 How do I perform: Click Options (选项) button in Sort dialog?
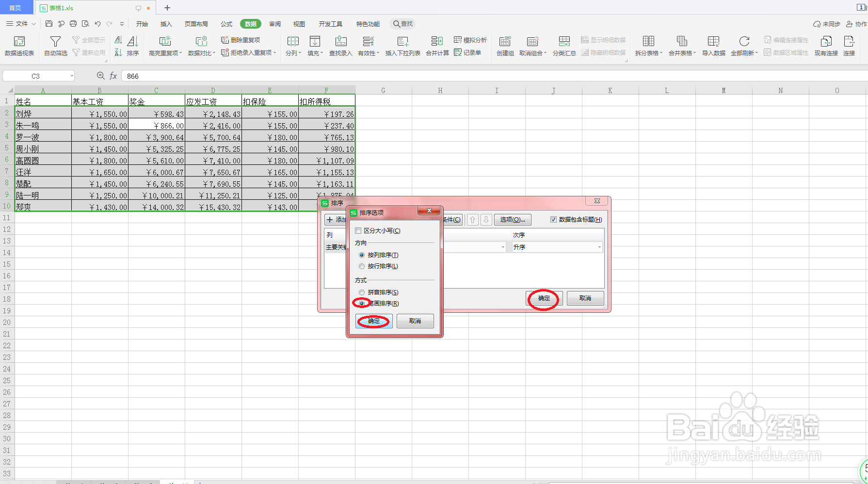click(x=513, y=220)
